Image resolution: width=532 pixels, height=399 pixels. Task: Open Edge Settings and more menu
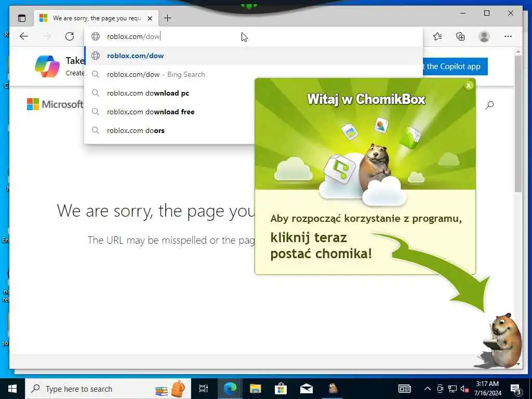(x=508, y=36)
